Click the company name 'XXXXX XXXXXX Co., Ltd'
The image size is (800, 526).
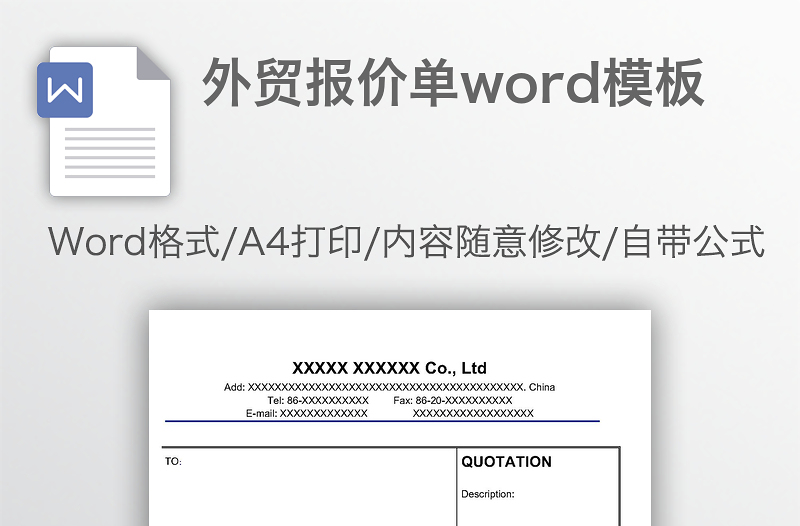pos(389,368)
